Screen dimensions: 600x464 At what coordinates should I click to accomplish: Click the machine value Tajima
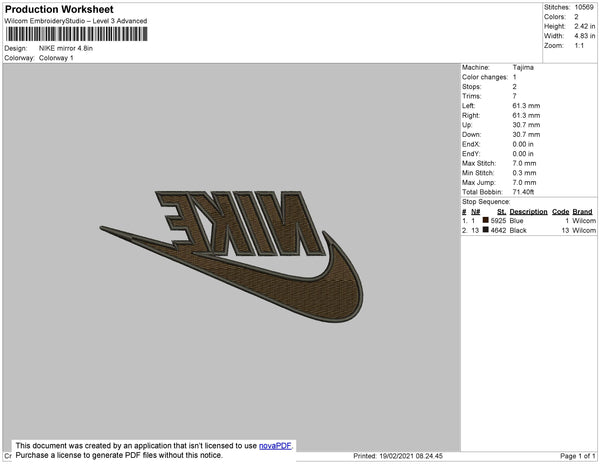tap(523, 67)
